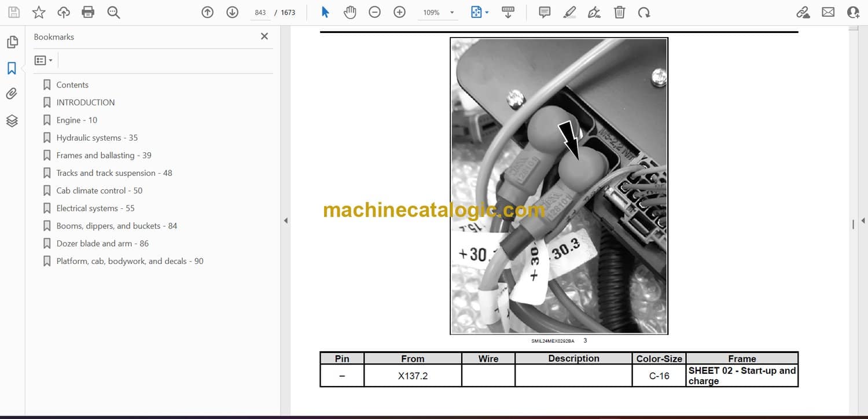Go to Cab climate control - 50 bookmark
The width and height of the screenshot is (868, 419).
click(100, 191)
